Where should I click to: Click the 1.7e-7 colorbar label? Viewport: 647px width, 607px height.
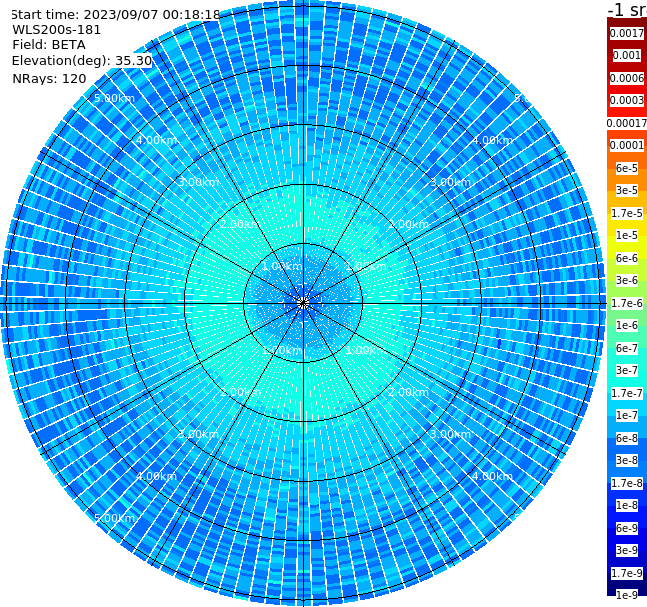(627, 393)
